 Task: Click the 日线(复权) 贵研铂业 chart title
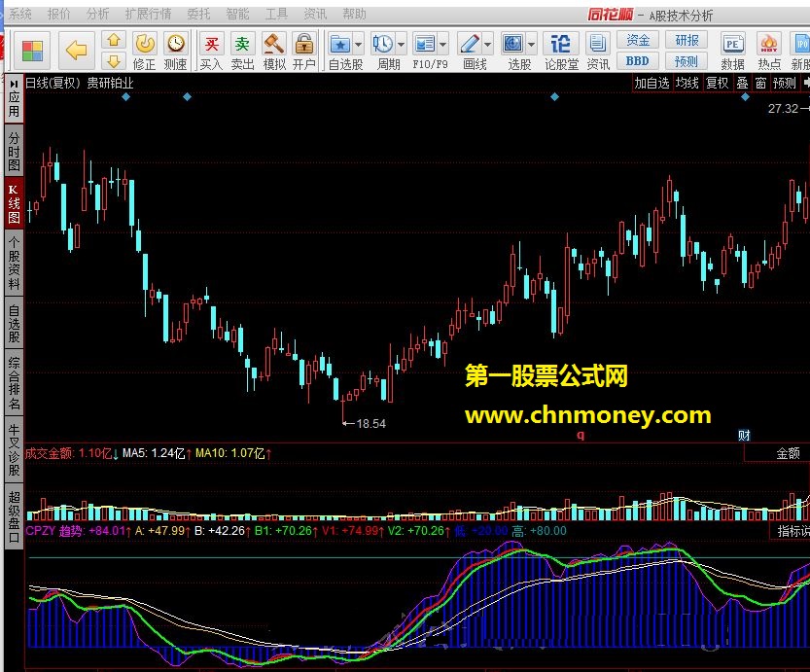click(80, 83)
